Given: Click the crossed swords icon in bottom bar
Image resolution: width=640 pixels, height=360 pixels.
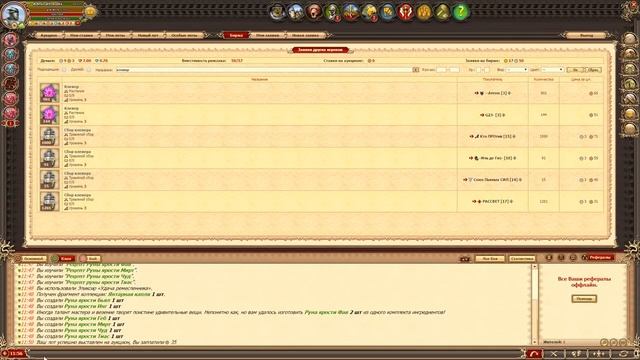Looking at the screenshot, I should [x=554, y=353].
